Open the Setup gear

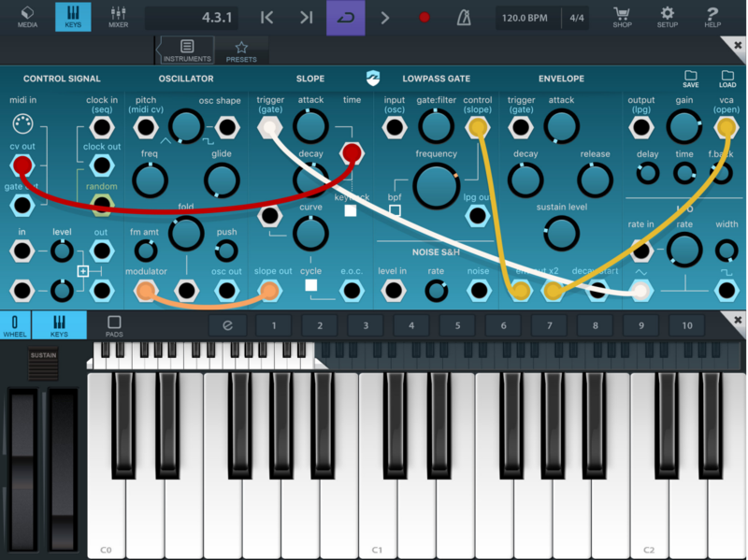667,17
